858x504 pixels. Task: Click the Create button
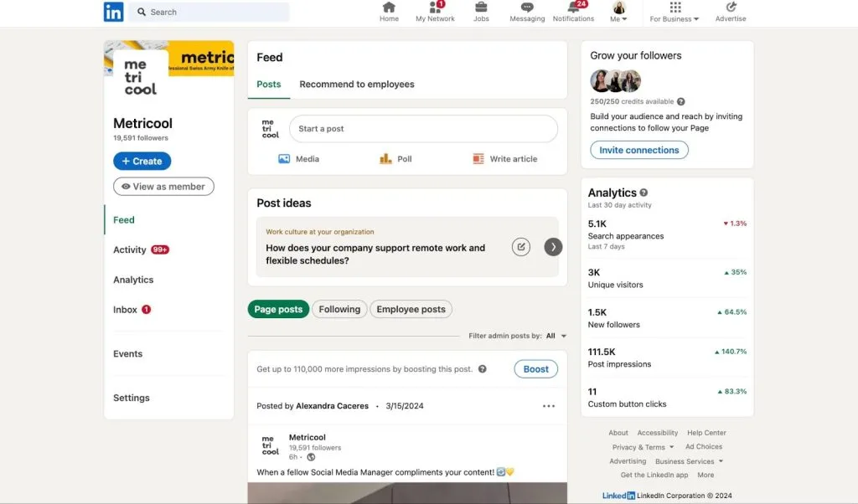click(x=142, y=162)
